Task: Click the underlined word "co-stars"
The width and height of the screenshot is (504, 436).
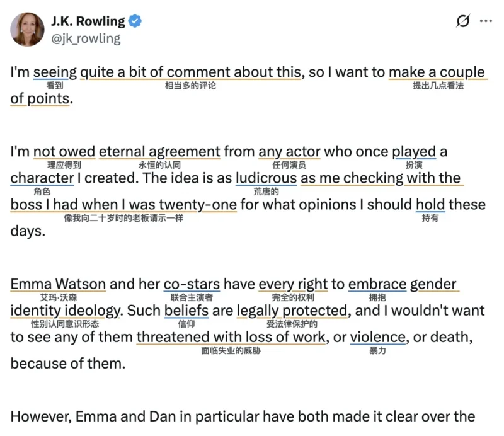Action: coord(192,284)
